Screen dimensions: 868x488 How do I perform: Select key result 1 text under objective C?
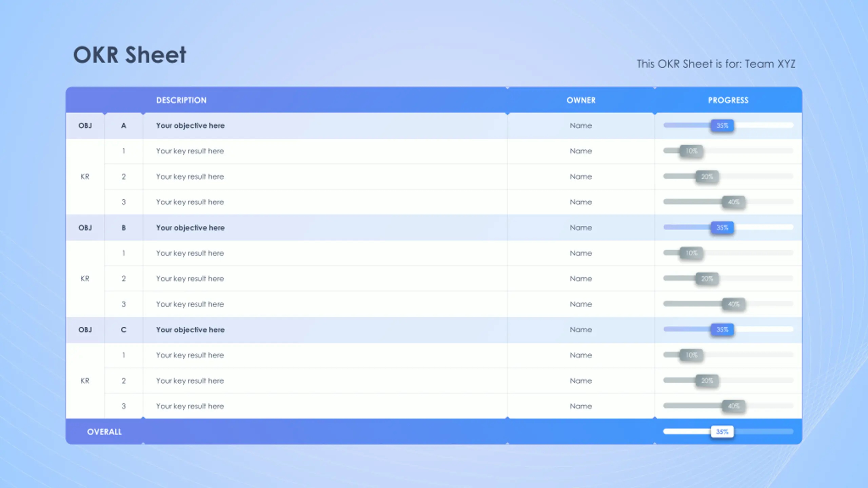[x=190, y=355]
